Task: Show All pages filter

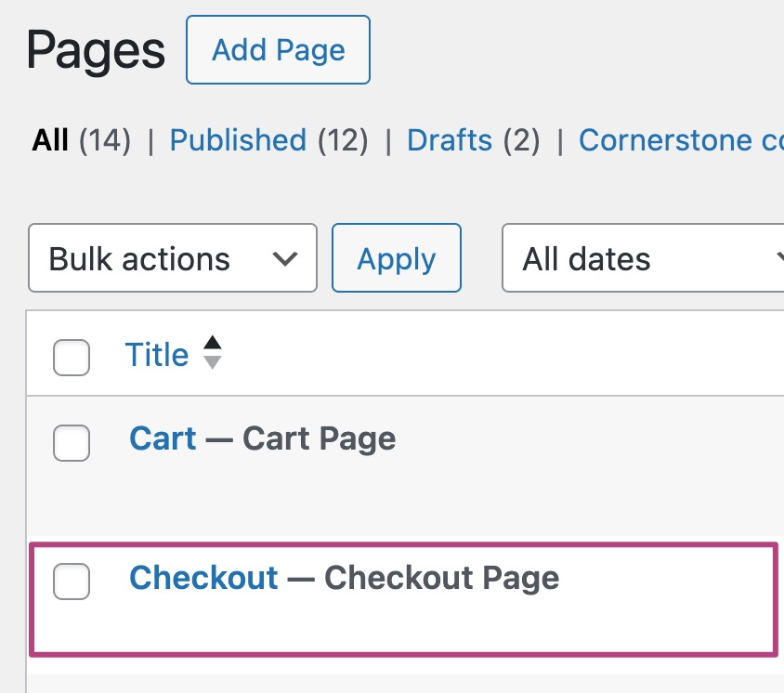Action: (50, 140)
